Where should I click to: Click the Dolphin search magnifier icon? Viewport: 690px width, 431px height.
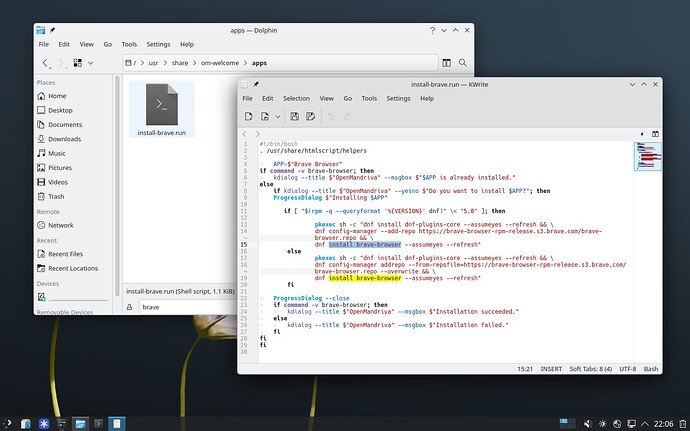click(462, 63)
